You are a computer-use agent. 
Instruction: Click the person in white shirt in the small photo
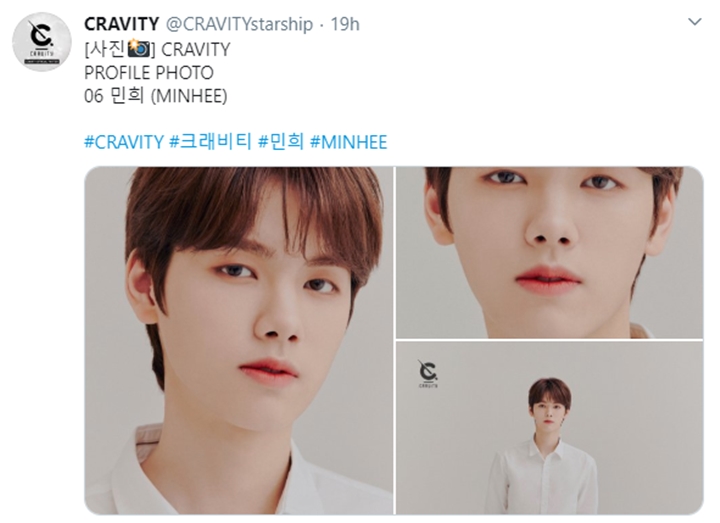coord(544,445)
